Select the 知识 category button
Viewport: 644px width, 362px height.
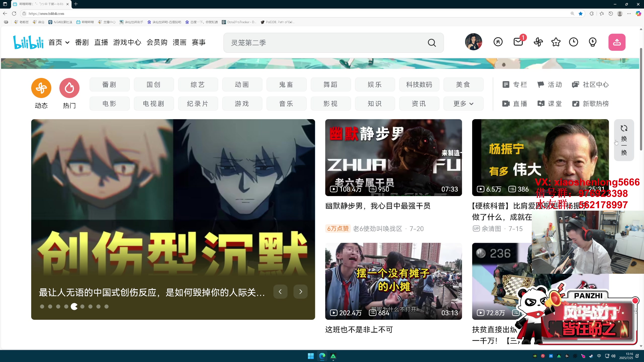tap(375, 104)
